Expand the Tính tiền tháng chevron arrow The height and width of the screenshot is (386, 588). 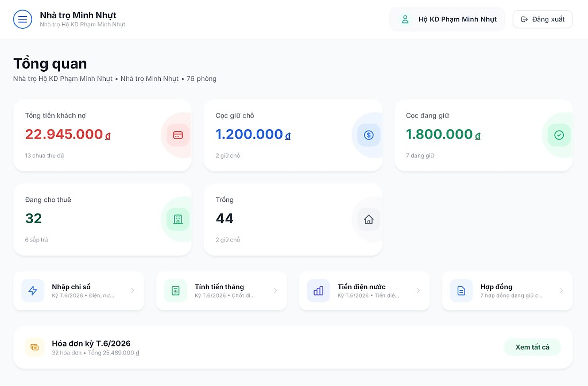pyautogui.click(x=275, y=291)
